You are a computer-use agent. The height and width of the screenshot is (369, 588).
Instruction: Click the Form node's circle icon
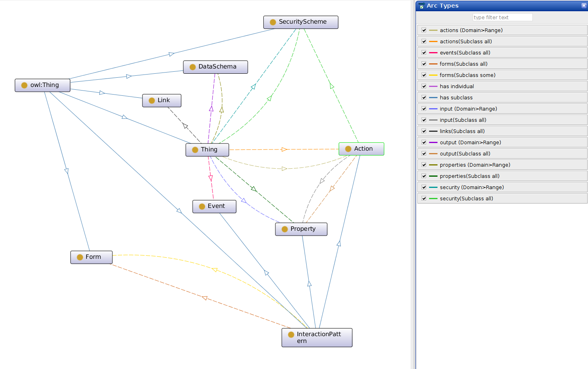tap(80, 257)
